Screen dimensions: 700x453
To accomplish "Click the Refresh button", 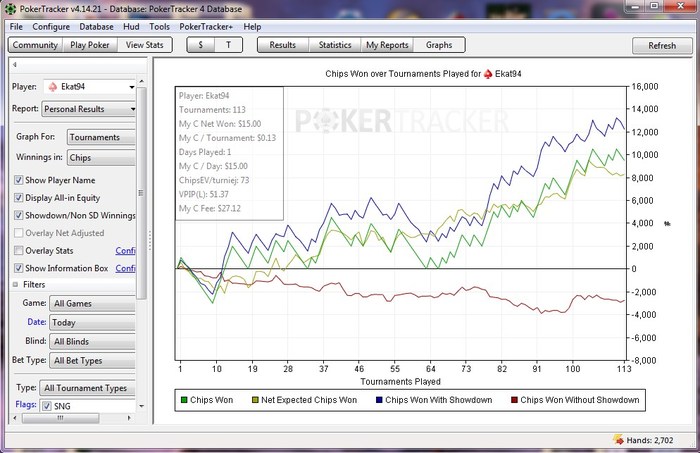I will 662,46.
